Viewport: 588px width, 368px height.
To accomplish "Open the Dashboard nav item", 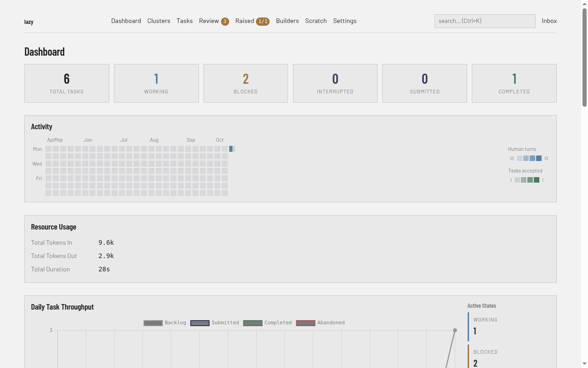I will pyautogui.click(x=126, y=21).
